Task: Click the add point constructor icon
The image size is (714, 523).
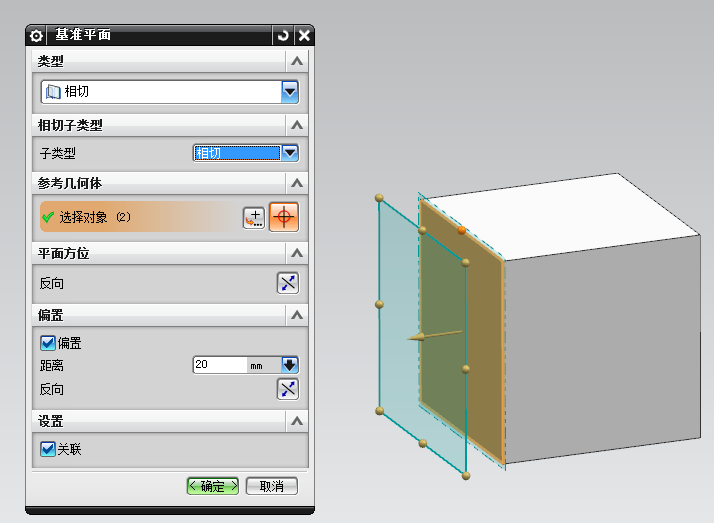Action: pos(254,218)
